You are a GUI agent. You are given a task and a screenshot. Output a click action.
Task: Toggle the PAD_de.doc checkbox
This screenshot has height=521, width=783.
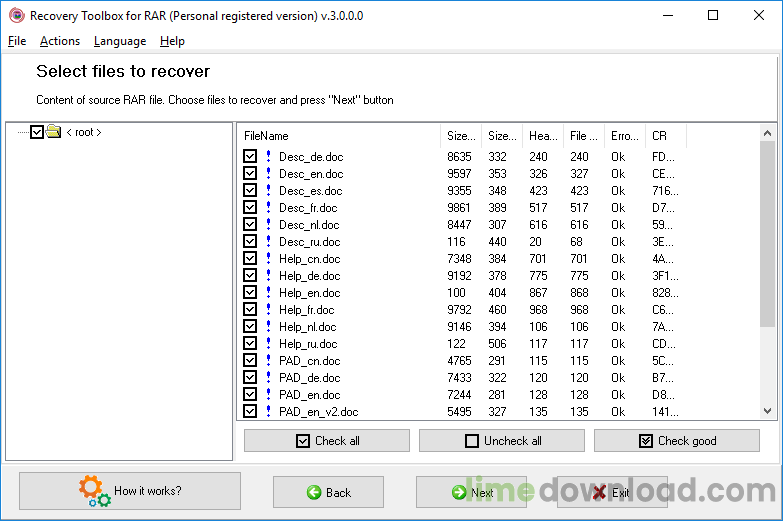pos(250,377)
